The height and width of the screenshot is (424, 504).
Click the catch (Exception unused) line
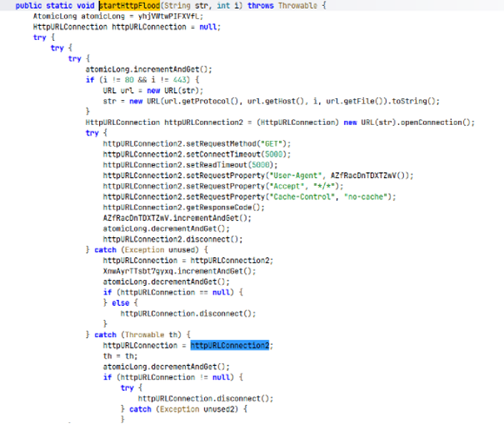point(147,249)
